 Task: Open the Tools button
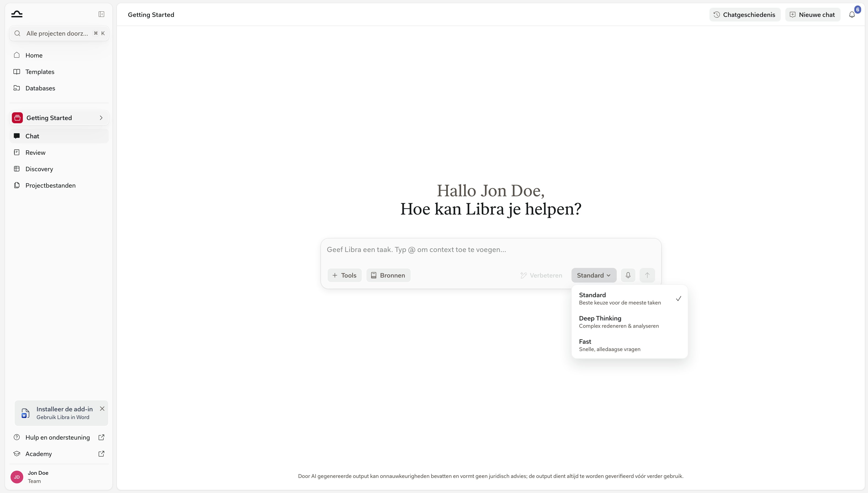tap(344, 275)
